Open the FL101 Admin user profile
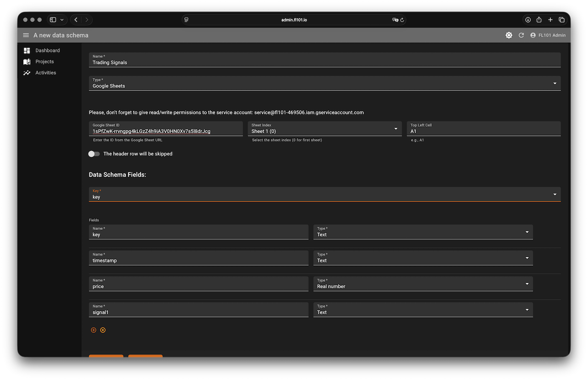Viewport: 588px width, 380px height. point(548,35)
